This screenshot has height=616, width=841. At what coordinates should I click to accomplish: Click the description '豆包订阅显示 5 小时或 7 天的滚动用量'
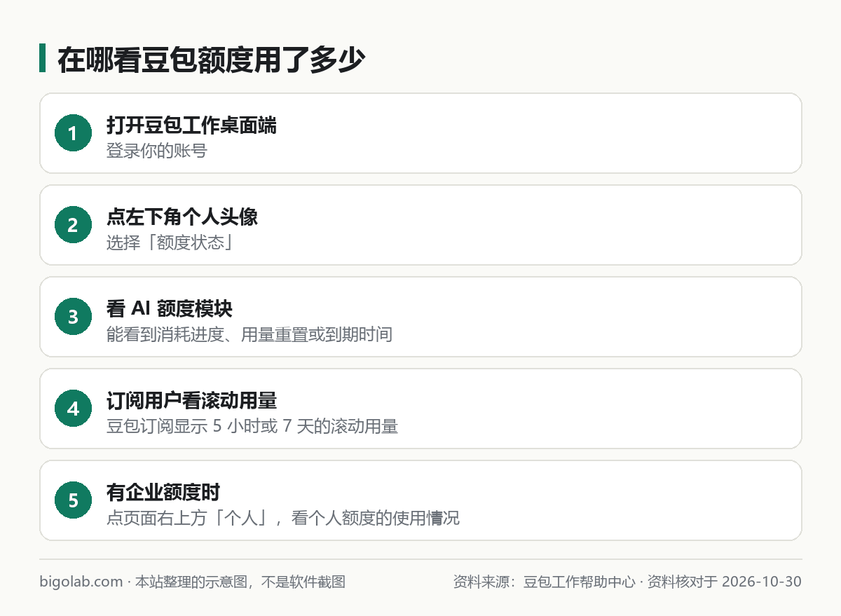click(252, 426)
